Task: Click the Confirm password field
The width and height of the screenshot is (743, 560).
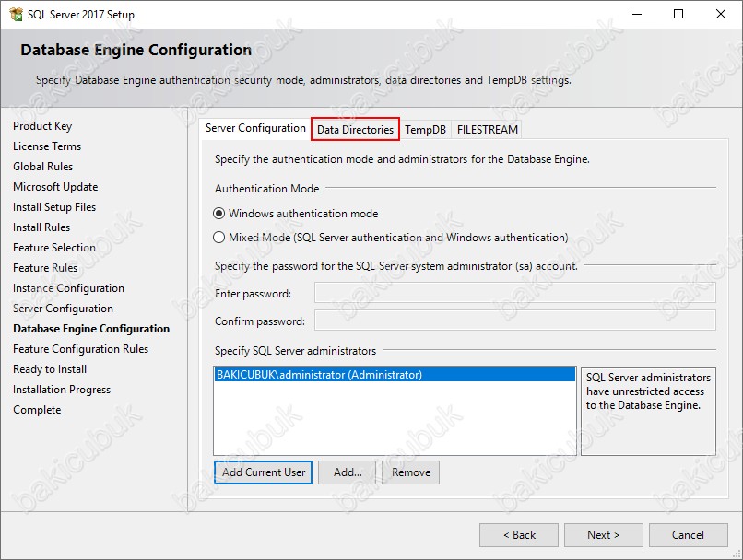Action: [x=515, y=321]
